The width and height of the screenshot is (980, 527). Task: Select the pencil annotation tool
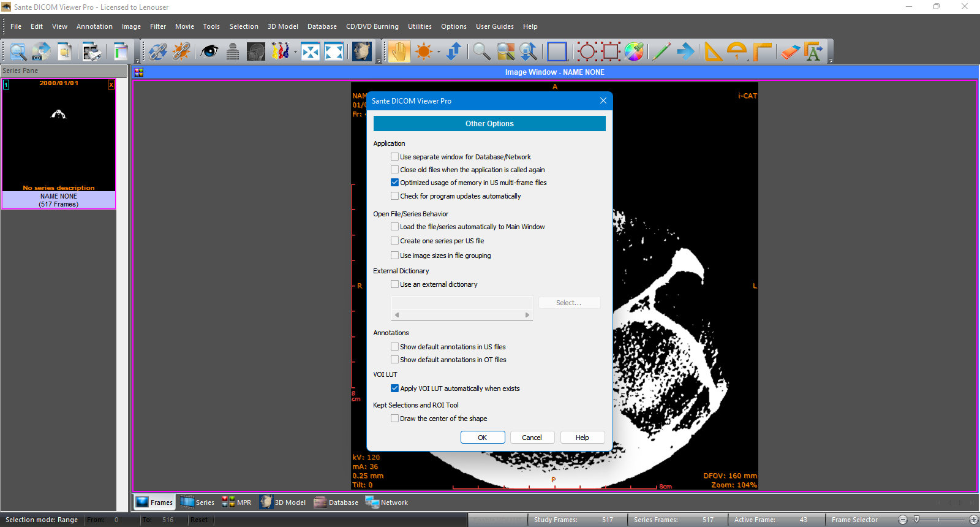click(661, 51)
